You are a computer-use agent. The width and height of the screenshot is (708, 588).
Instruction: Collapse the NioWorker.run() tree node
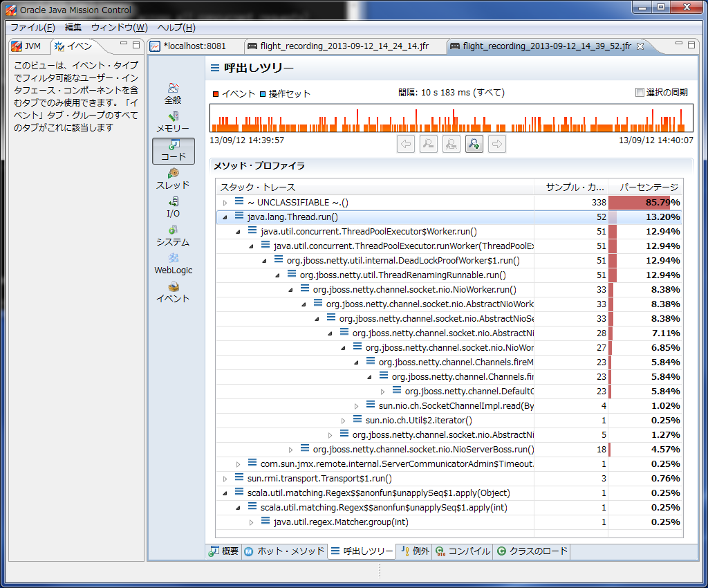click(291, 290)
